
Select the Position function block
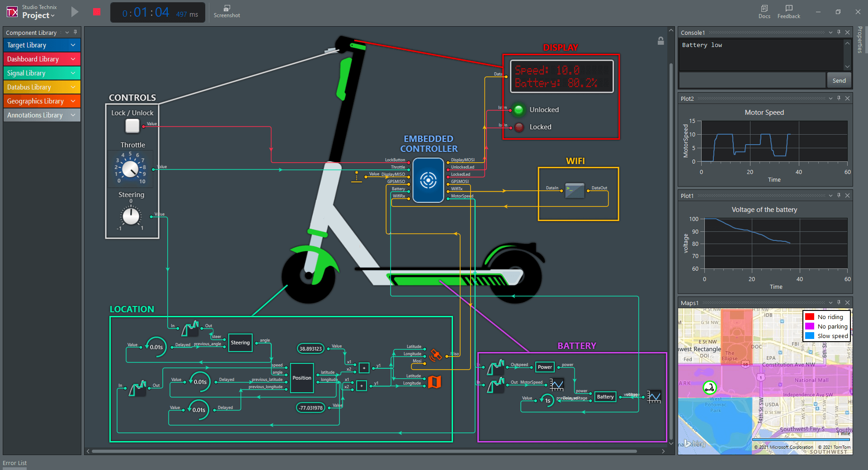tap(302, 378)
